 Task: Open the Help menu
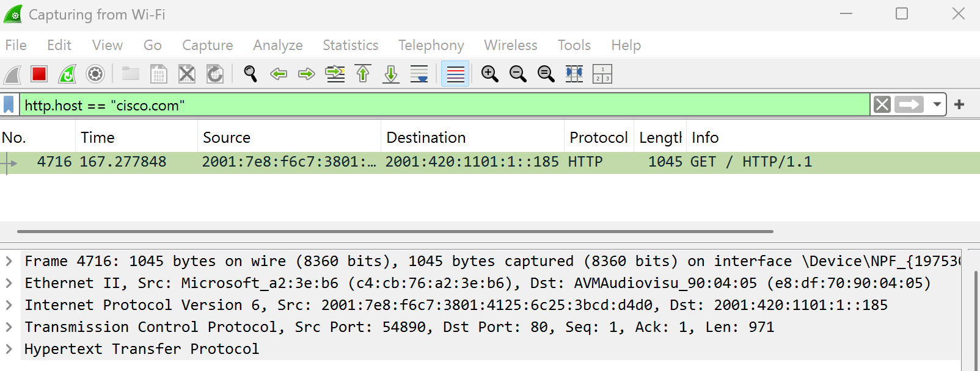click(626, 45)
